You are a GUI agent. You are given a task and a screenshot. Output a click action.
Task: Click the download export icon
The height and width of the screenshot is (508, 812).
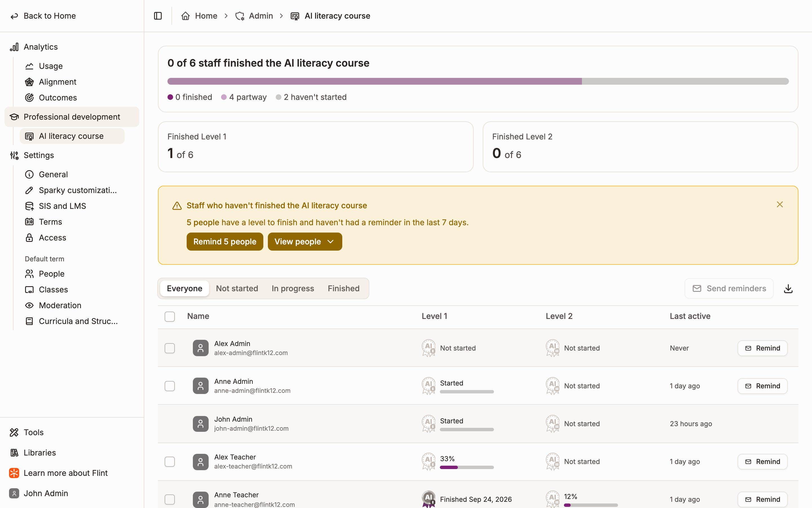(788, 289)
